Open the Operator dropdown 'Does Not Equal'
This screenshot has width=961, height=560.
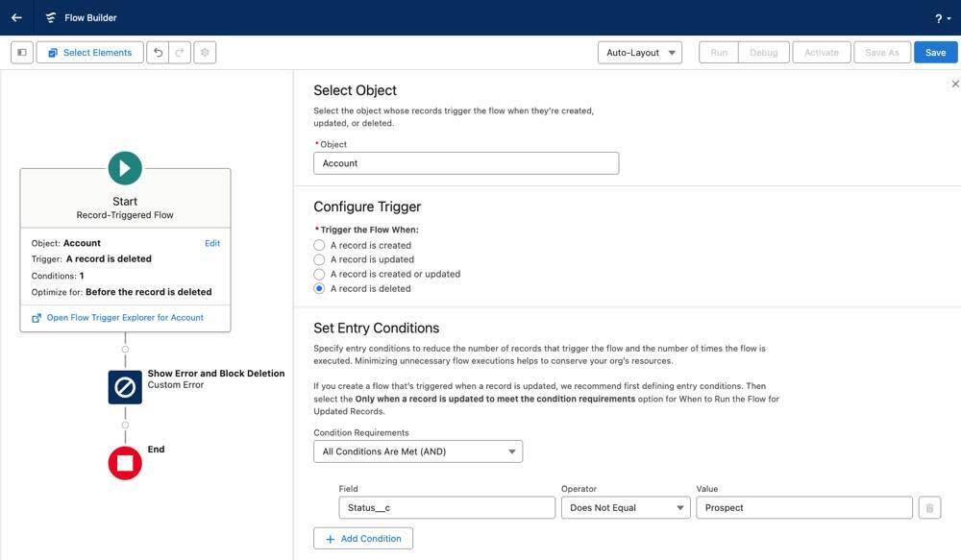point(626,508)
